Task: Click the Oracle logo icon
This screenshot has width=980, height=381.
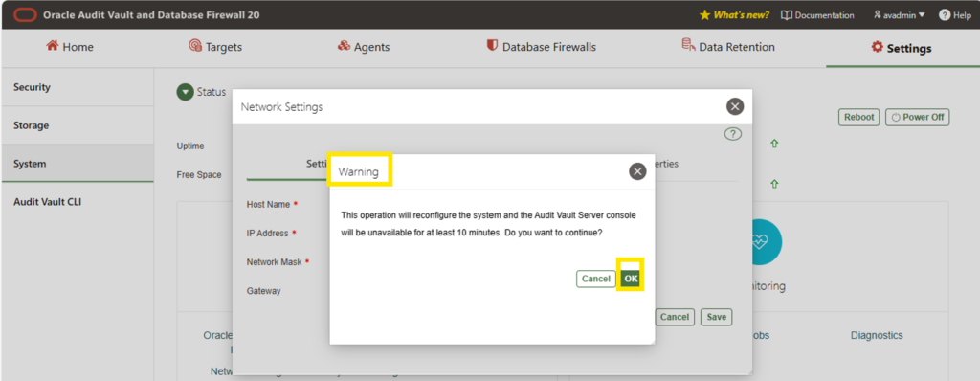Action: point(25,15)
